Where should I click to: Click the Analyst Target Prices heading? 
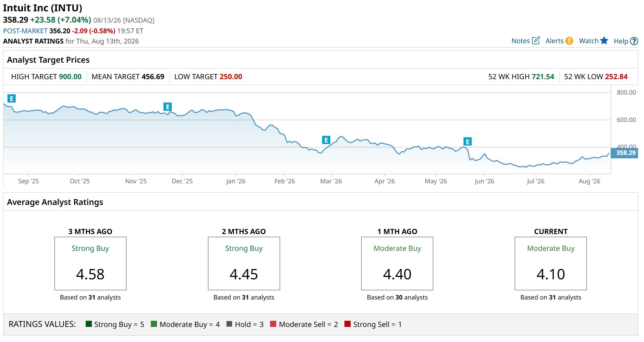pos(48,60)
